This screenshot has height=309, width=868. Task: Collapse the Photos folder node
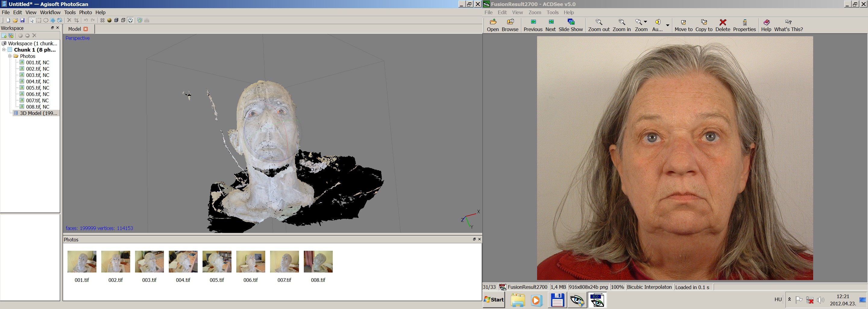[x=10, y=56]
